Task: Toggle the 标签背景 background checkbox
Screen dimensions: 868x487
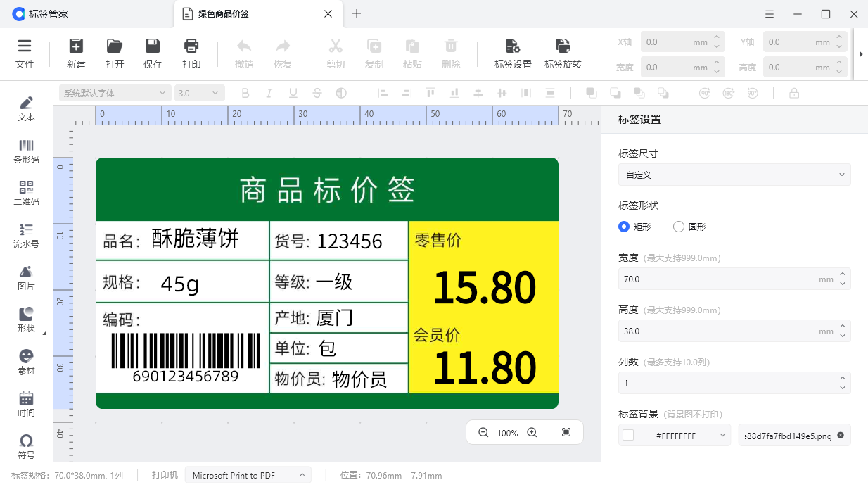Action: point(628,435)
